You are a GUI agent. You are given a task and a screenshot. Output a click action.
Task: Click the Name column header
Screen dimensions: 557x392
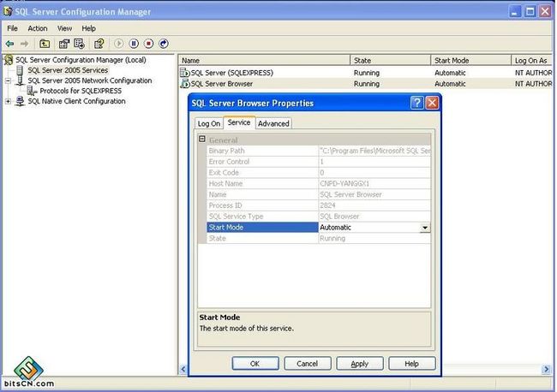coord(264,61)
